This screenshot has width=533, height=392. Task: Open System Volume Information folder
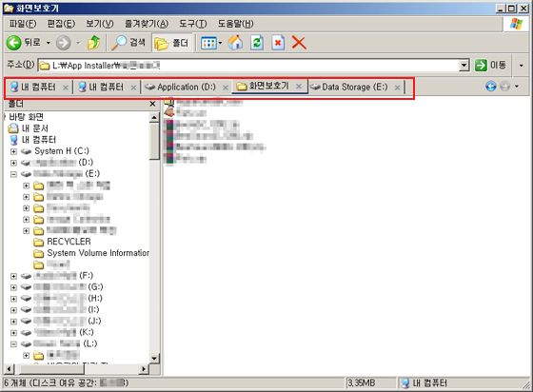(98, 253)
